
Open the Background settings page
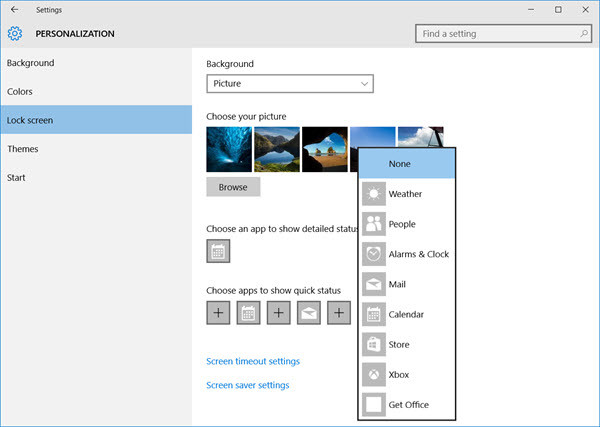[96, 63]
